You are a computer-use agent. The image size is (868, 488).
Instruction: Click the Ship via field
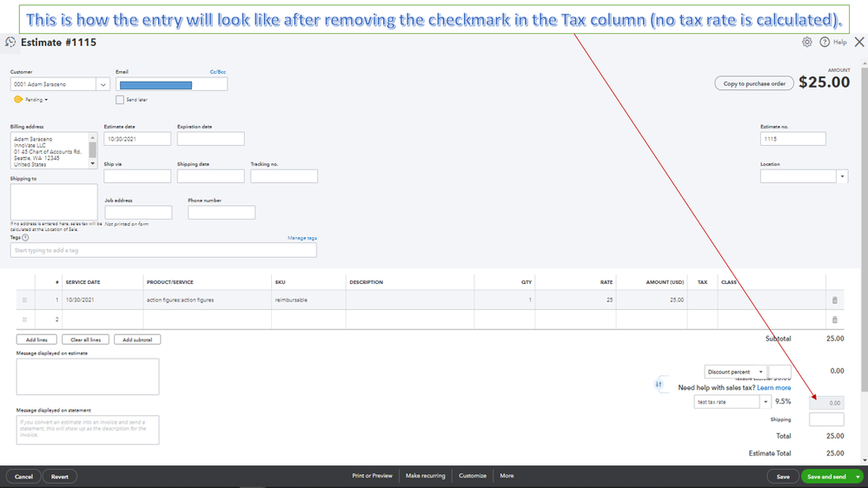137,176
